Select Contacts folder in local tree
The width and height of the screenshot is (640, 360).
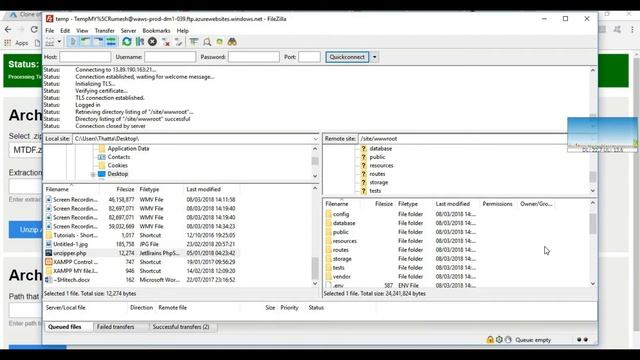click(118, 157)
